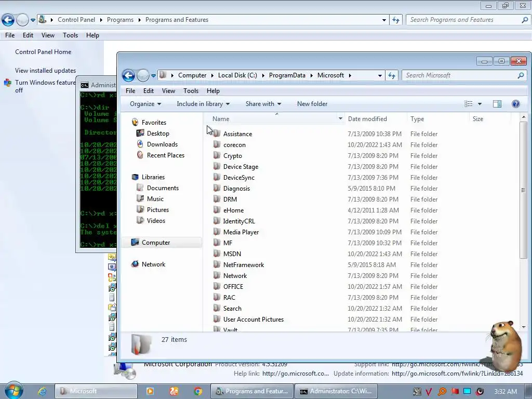Select Downloads in navigation pane

(x=162, y=144)
